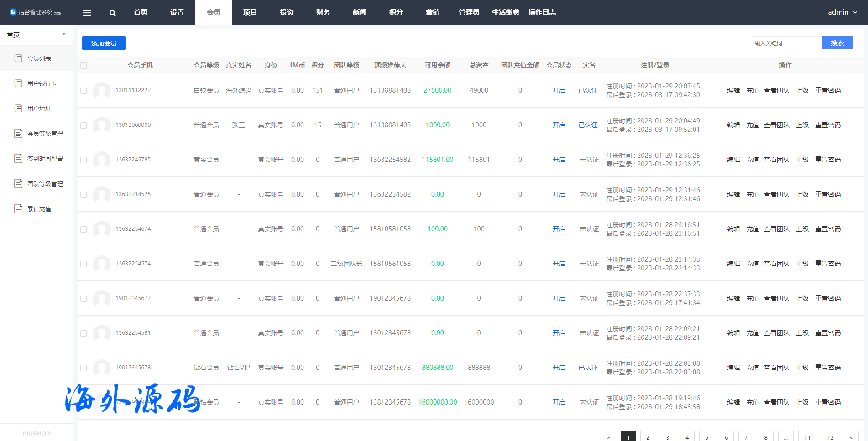Toggle the select-all checkbox in table header
The width and height of the screenshot is (868, 441).
(84, 66)
